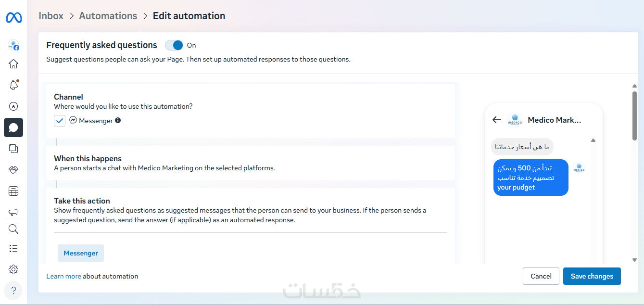Navigate to Automations breadcrumb
644x305 pixels.
click(108, 16)
